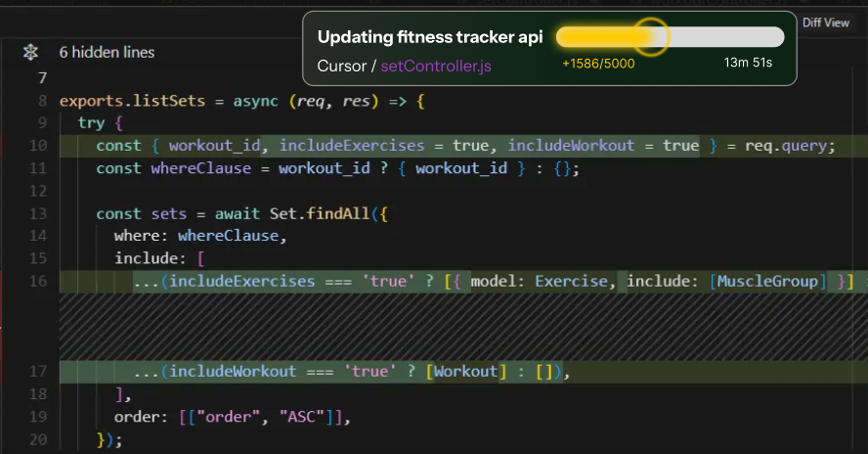Click 'where: whereClause' on line 14

(196, 236)
